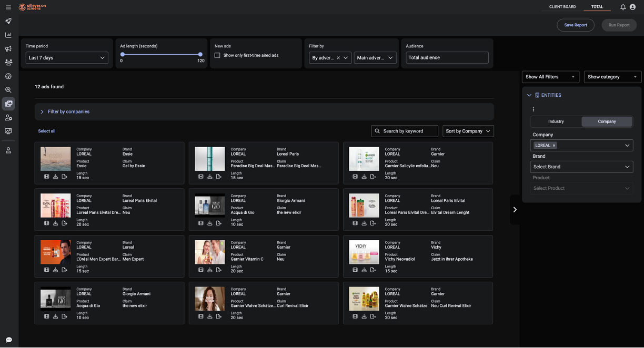644x348 pixels.
Task: Open the gauge dashboard sidebar icon
Action: click(x=8, y=76)
